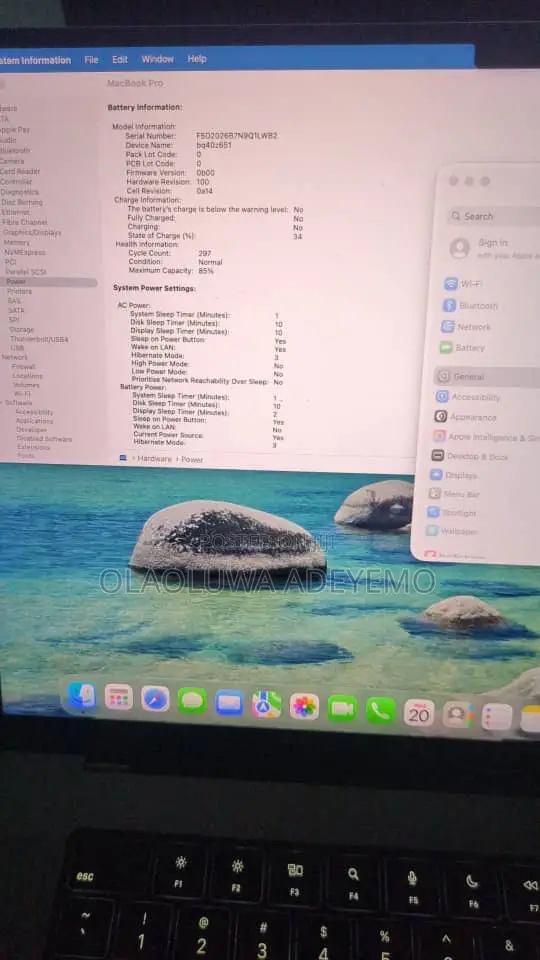Select Apple Pay in System Information sidebar
This screenshot has width=540, height=960.
[15, 130]
